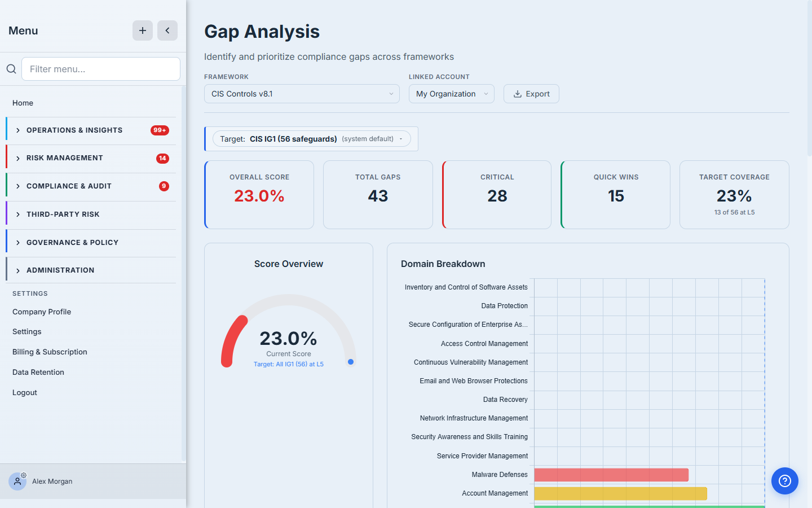
Task: Click the search magnifier icon
Action: click(x=11, y=69)
